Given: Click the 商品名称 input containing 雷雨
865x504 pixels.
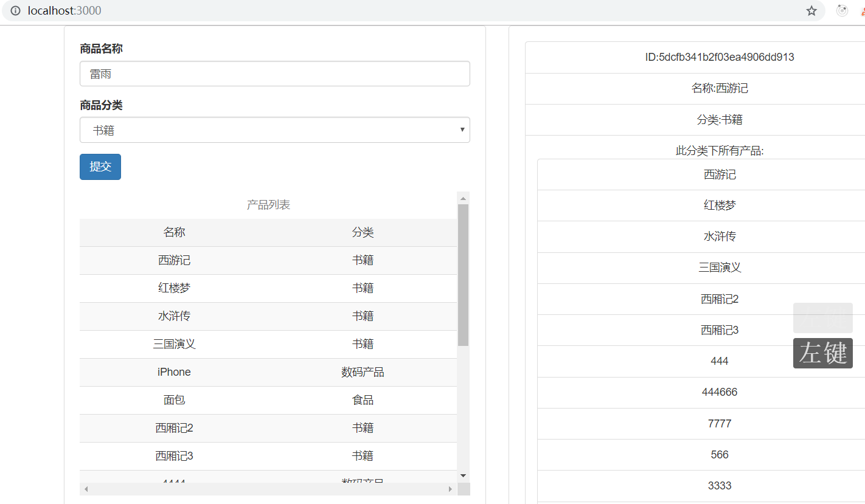Looking at the screenshot, I should click(274, 73).
